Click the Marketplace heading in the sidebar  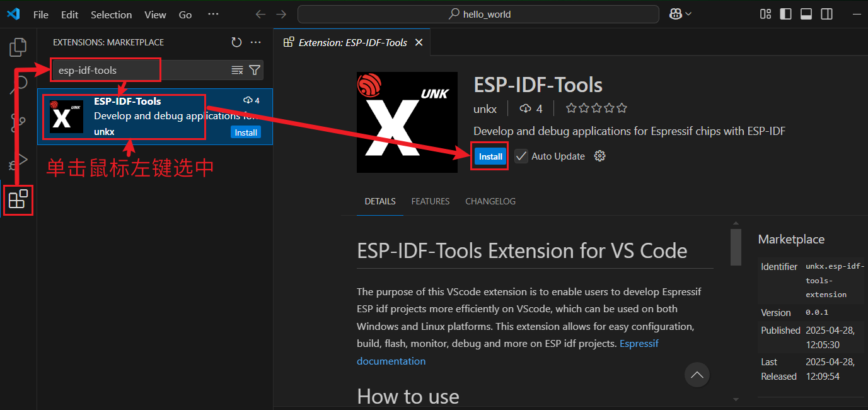[x=791, y=239]
